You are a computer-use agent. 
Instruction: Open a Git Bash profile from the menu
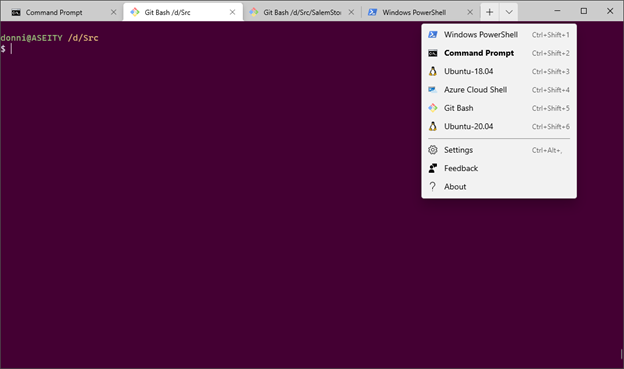point(499,108)
